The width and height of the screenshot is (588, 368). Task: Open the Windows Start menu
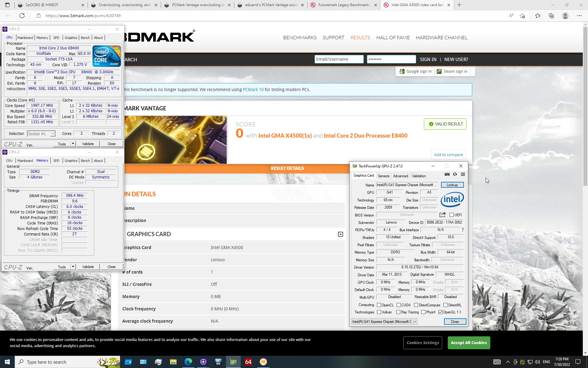pos(7,362)
